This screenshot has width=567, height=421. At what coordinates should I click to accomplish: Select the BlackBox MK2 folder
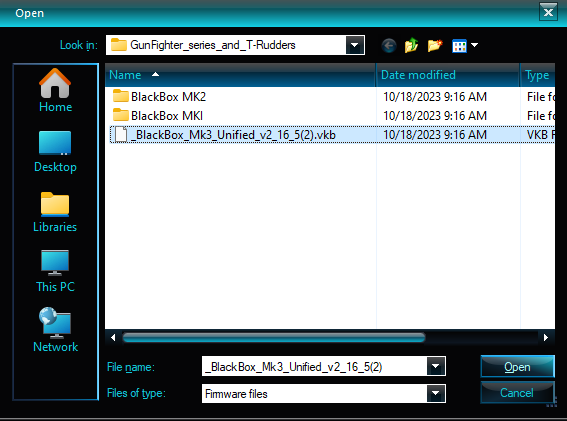[x=168, y=97]
